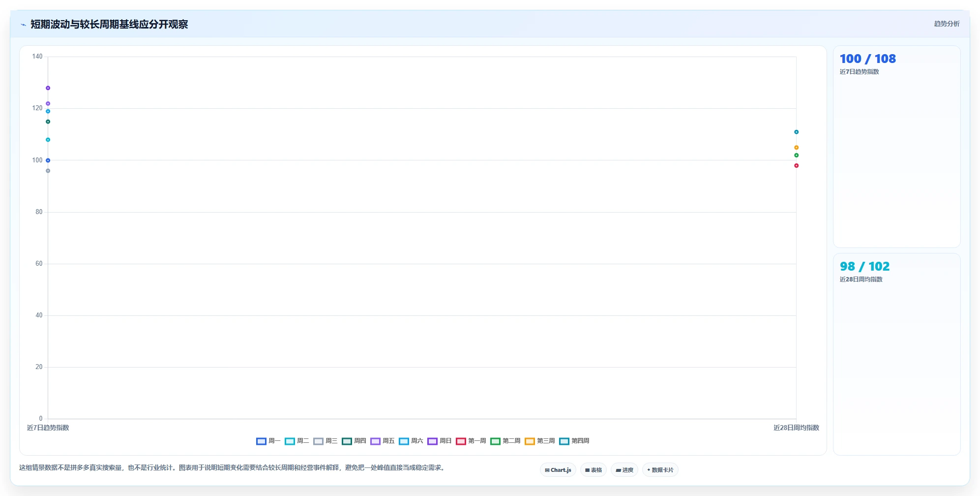Click the teal 第四周 legend swatch
980x496 pixels.
[x=564, y=441]
